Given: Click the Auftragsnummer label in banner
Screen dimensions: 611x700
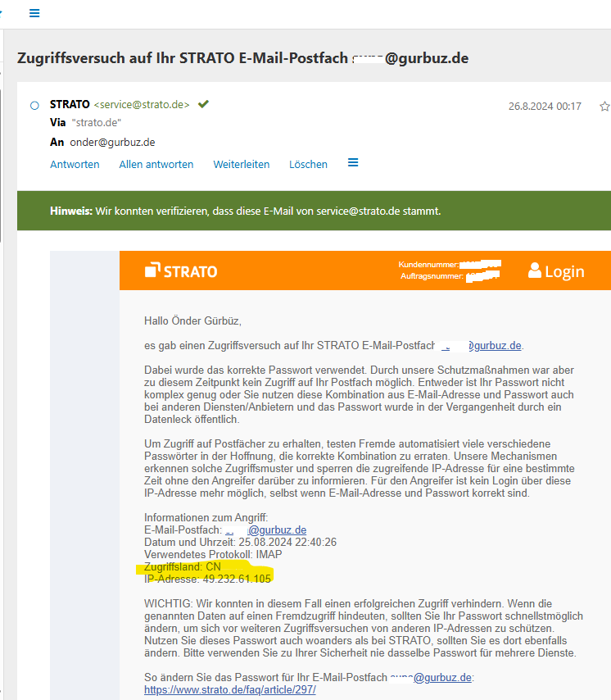Looking at the screenshot, I should tap(432, 276).
